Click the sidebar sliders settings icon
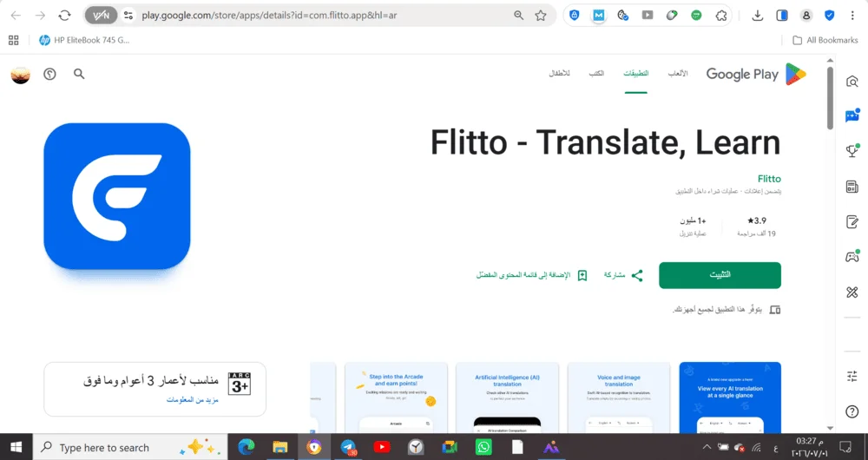The width and height of the screenshot is (868, 460). 852,377
